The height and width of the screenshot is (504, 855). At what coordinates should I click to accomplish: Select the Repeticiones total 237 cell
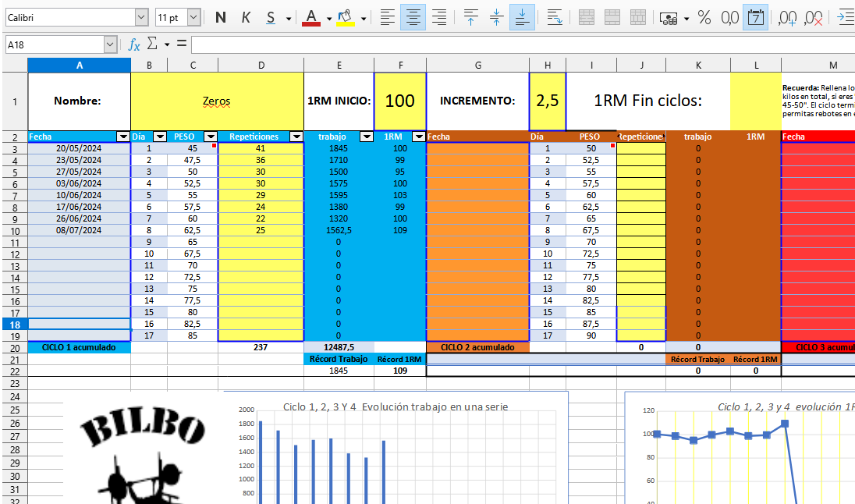(261, 347)
